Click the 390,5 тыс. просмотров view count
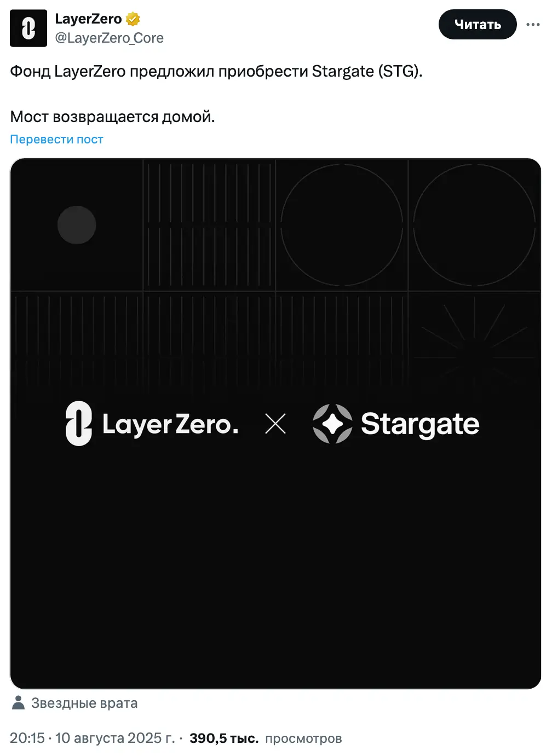This screenshot has height=756, width=552. coord(266,738)
